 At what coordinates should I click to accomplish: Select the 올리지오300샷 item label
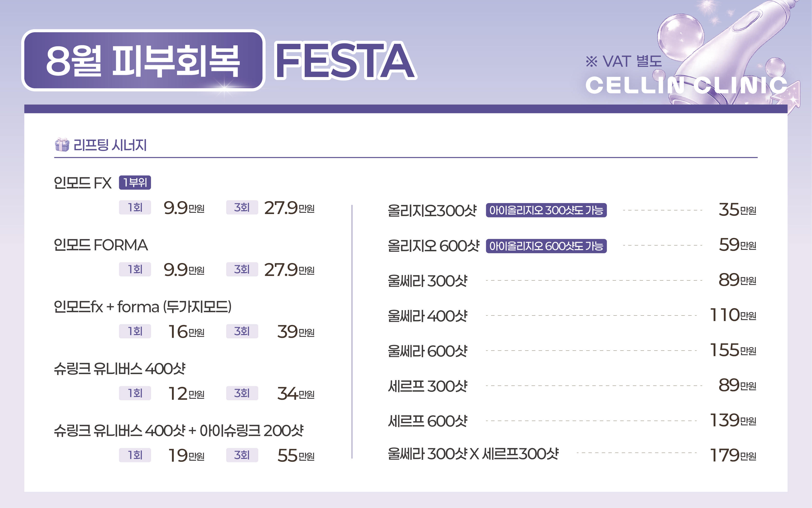pos(432,211)
